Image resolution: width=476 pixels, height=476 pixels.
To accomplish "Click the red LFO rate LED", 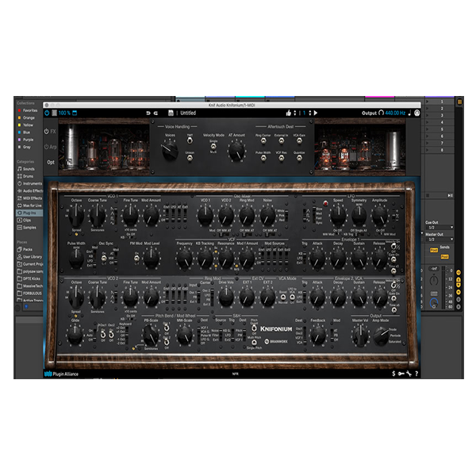I will (326, 203).
